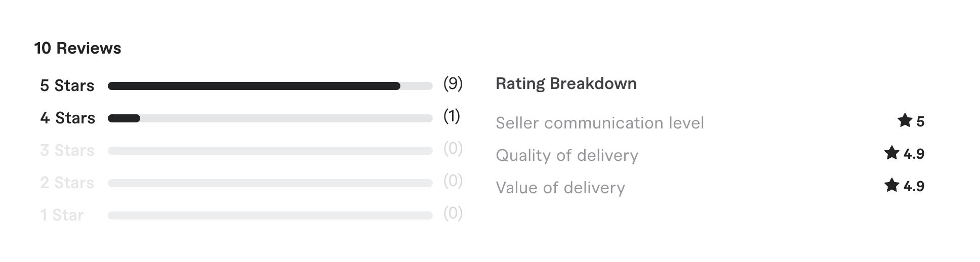Click the 10 Reviews heading
Screen dimensions: 980x262
tap(78, 48)
